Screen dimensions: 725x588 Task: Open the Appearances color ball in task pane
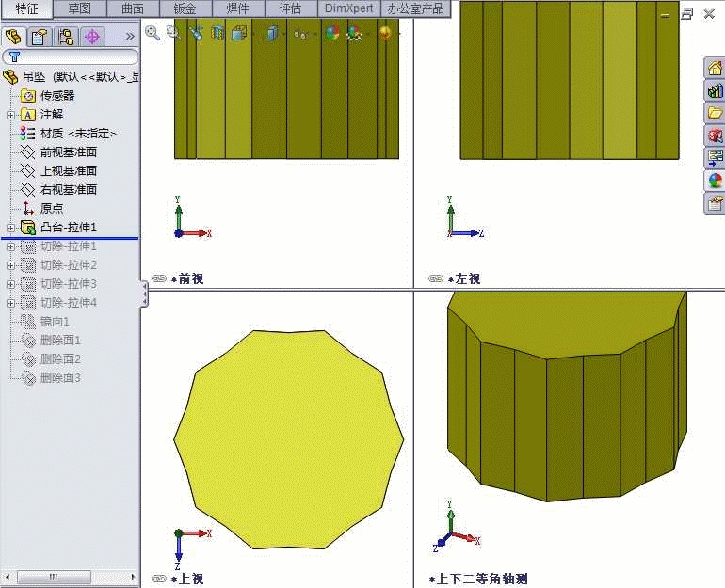715,180
